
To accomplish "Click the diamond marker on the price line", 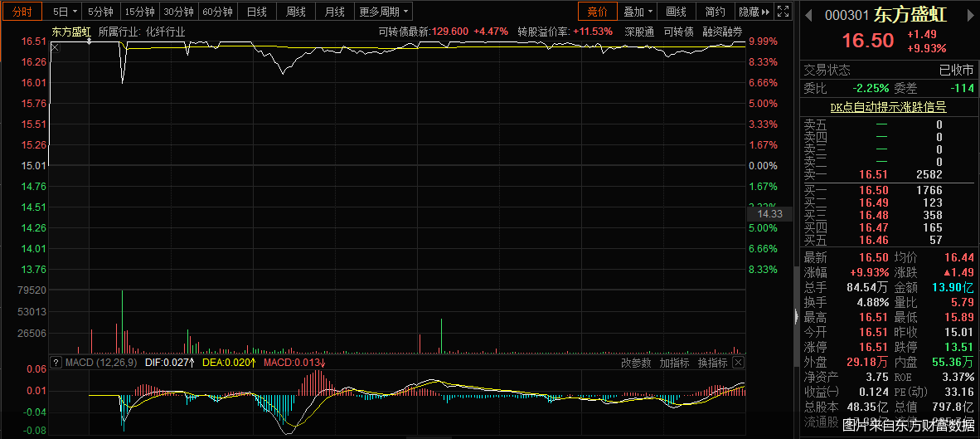I will point(90,41).
